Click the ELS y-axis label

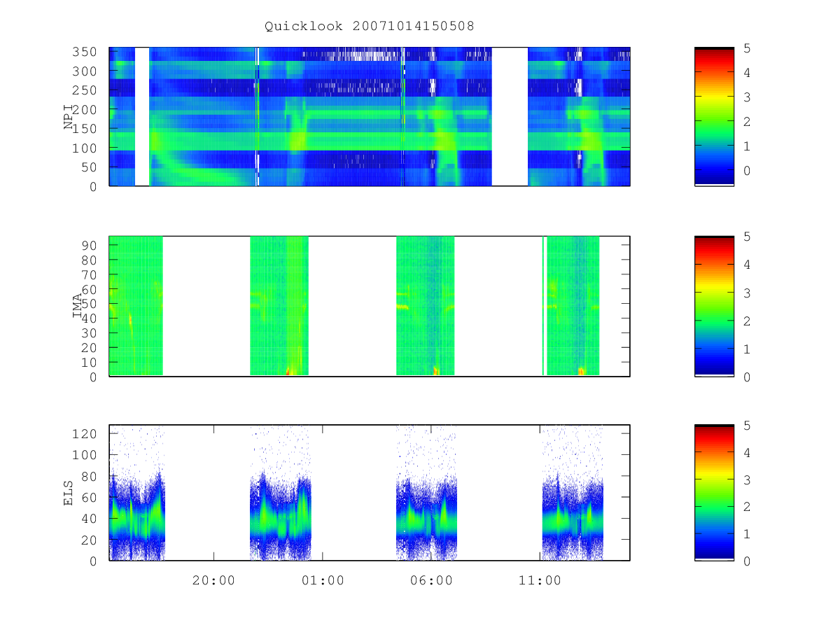[x=69, y=493]
